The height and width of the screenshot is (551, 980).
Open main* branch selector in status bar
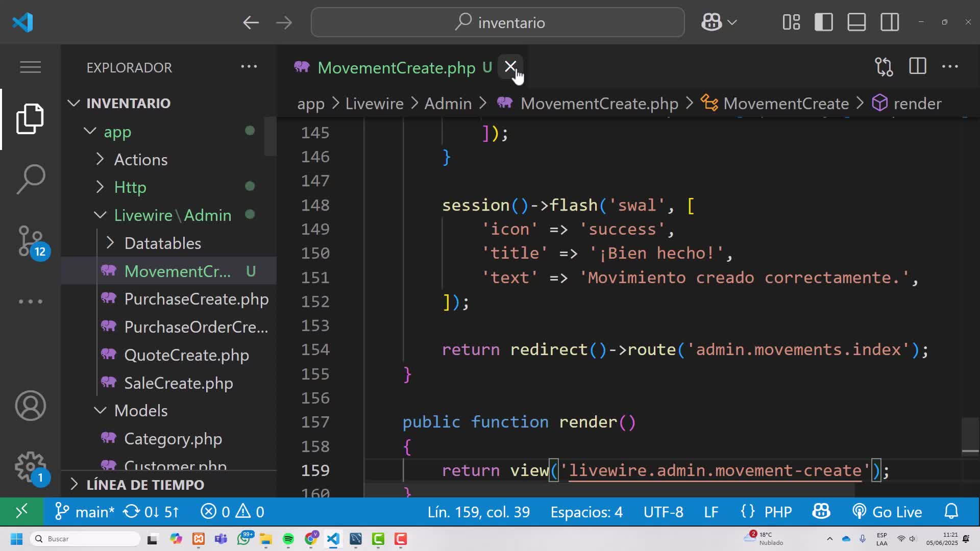click(85, 512)
